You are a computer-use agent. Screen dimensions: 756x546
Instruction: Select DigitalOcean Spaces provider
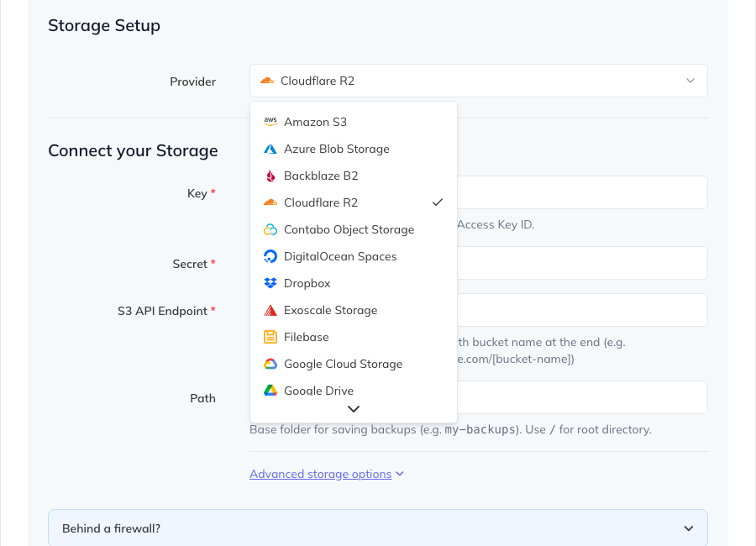pos(354,256)
